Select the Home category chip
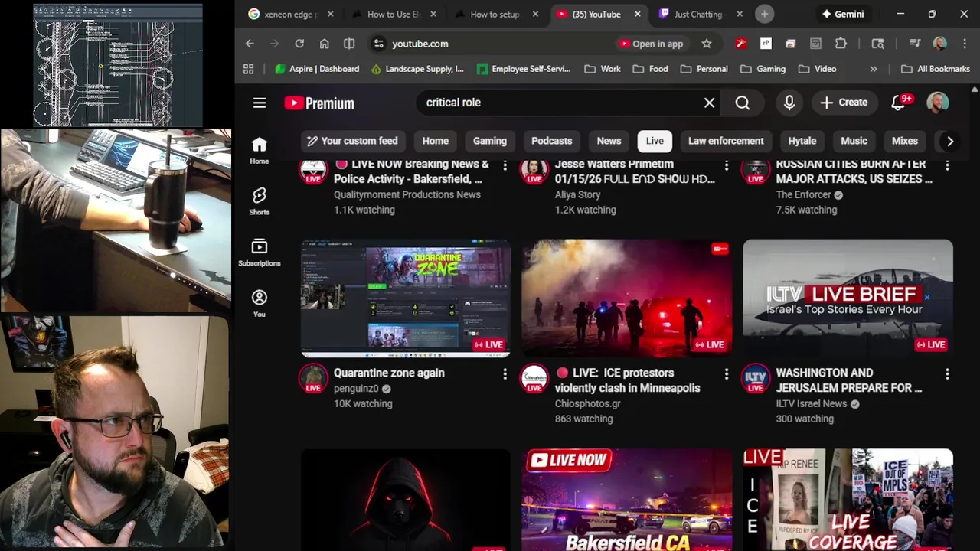The image size is (980, 551). (x=435, y=141)
